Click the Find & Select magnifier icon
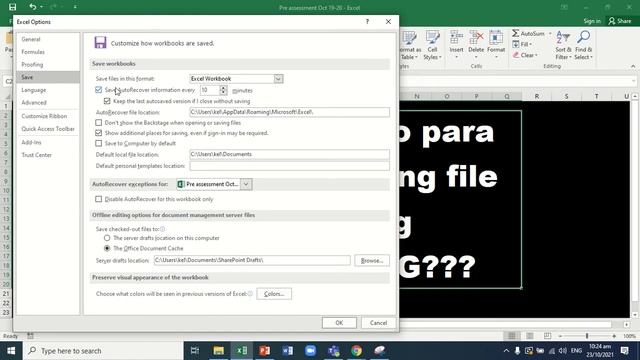This screenshot has width=640, height=360. point(583,38)
